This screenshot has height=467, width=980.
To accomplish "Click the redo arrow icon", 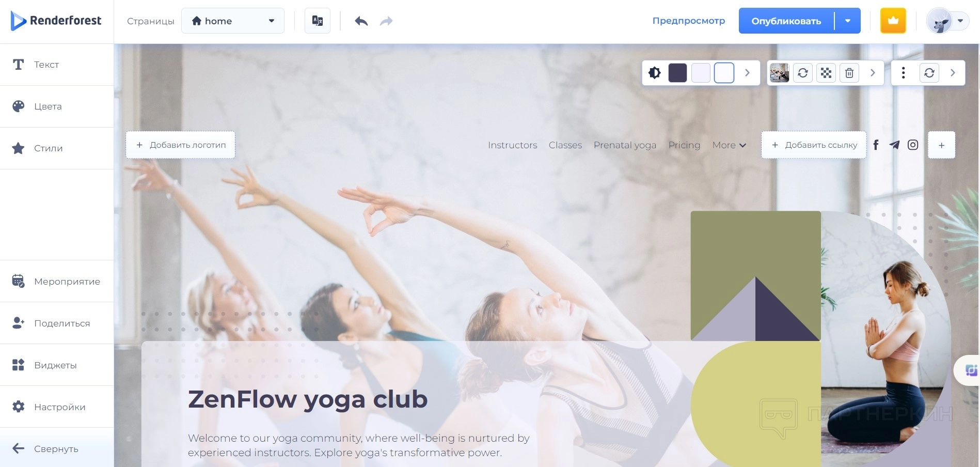I will pos(386,21).
